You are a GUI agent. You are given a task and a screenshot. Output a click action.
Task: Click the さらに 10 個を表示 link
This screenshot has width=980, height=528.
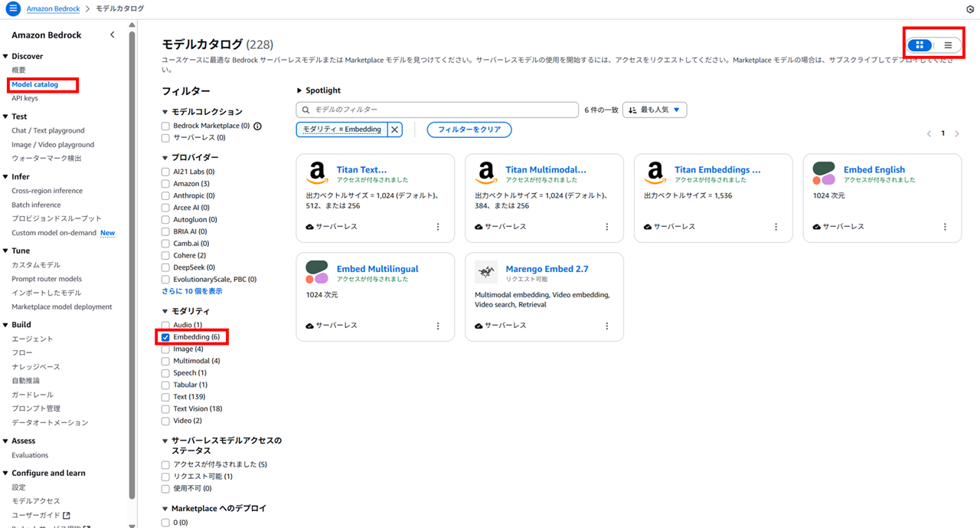192,291
